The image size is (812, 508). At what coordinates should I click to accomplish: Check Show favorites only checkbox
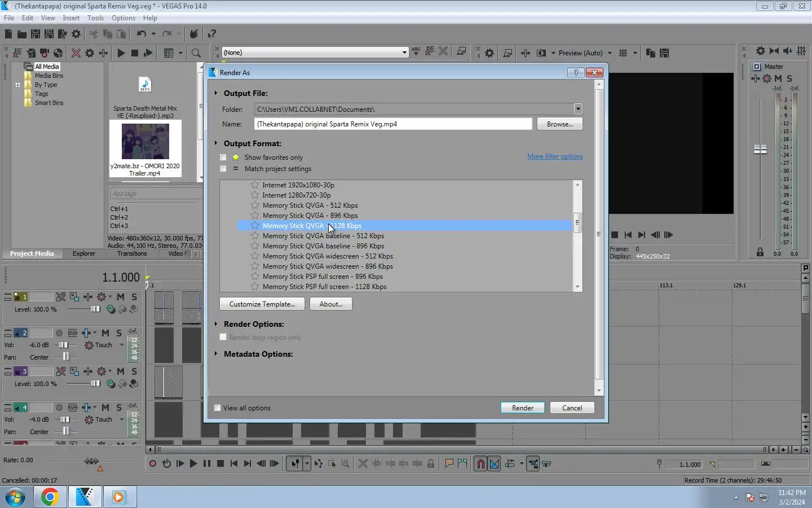pyautogui.click(x=223, y=157)
